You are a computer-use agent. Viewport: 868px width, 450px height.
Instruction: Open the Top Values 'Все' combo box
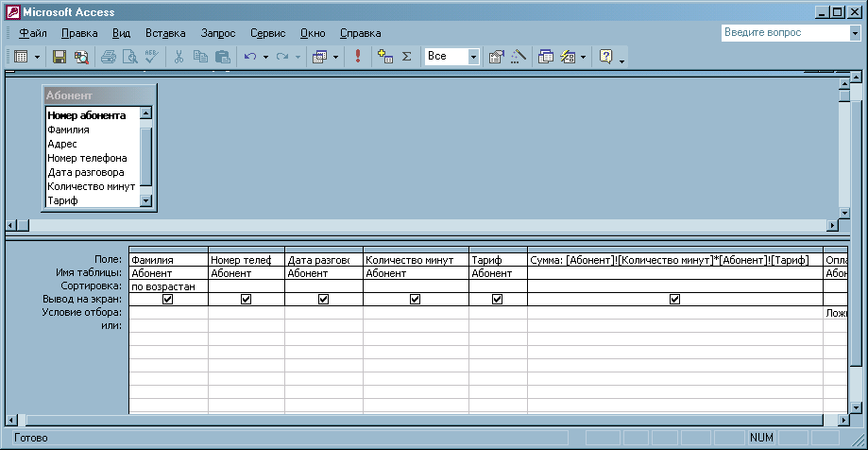pyautogui.click(x=452, y=57)
